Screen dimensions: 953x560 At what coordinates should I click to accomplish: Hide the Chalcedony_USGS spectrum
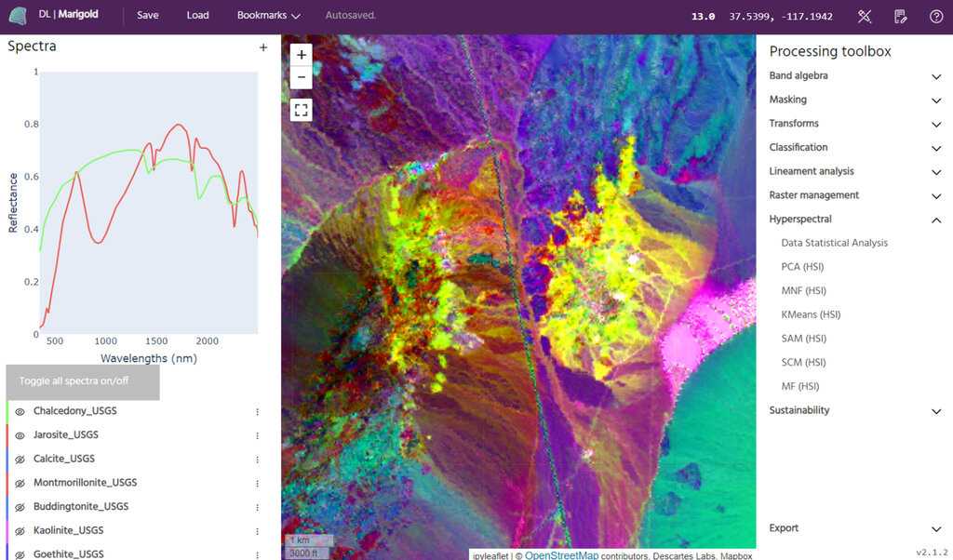tap(20, 411)
